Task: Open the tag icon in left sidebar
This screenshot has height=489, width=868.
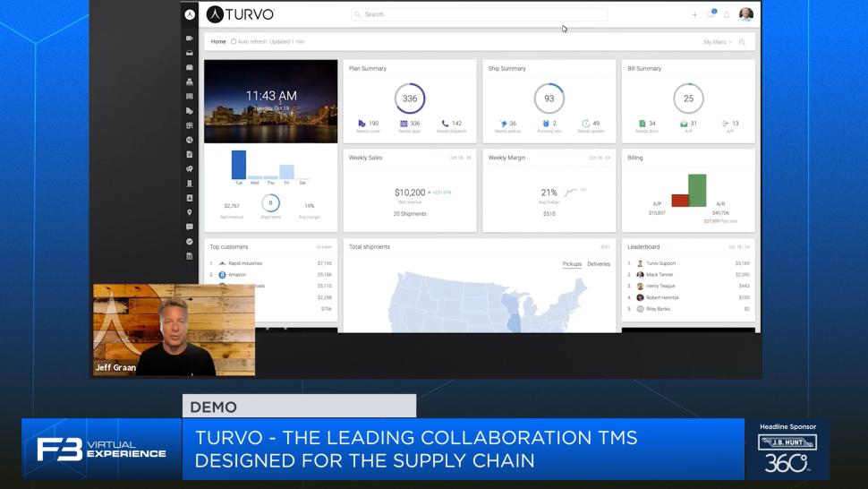Action: 190,39
